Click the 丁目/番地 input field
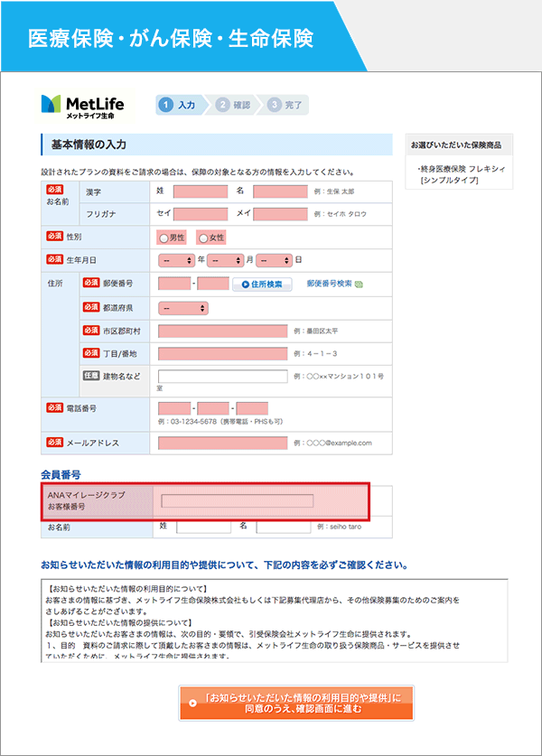 point(223,354)
